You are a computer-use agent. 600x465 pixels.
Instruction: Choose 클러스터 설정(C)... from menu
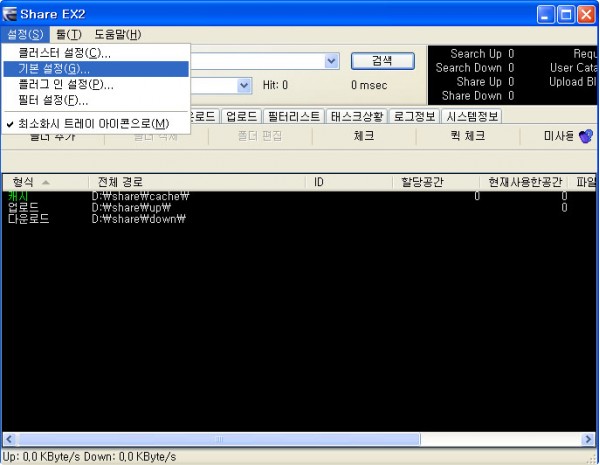pyautogui.click(x=96, y=53)
